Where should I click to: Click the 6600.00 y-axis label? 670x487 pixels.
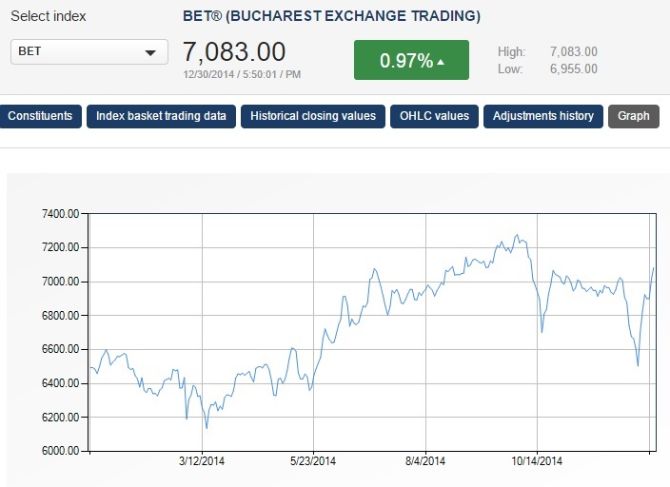tap(60, 349)
